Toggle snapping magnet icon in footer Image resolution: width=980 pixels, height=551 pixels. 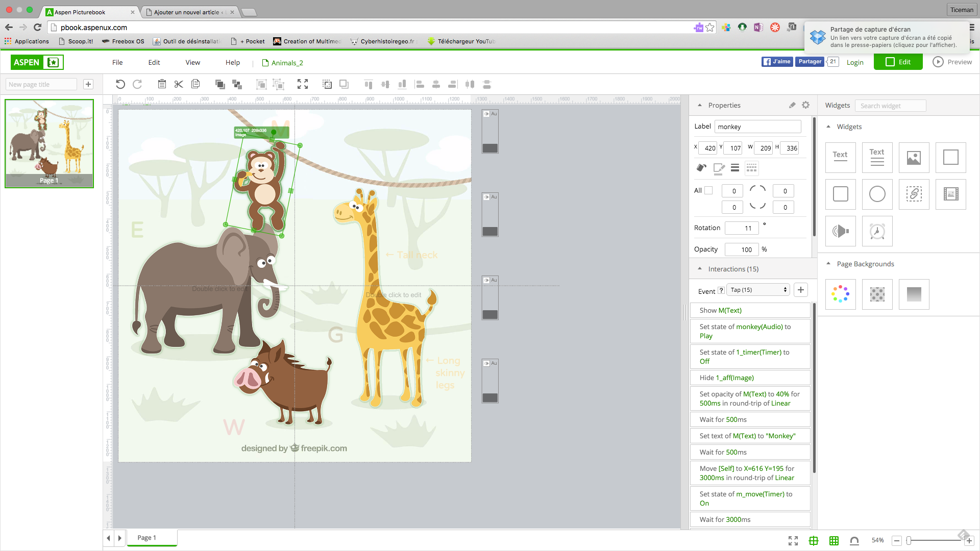coord(854,540)
